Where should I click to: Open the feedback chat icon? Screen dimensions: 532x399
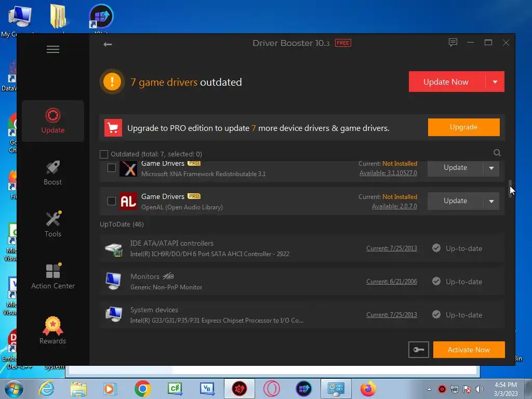[453, 43]
